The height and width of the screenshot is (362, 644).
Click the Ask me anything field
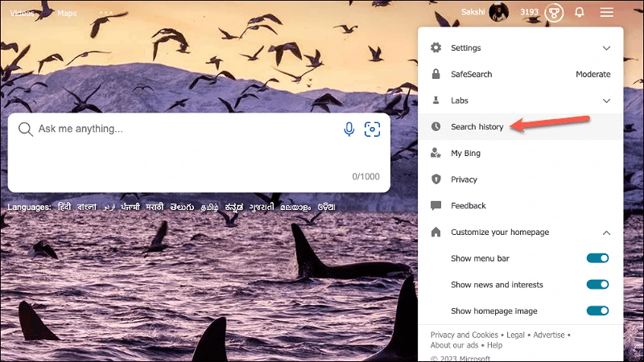(x=185, y=130)
